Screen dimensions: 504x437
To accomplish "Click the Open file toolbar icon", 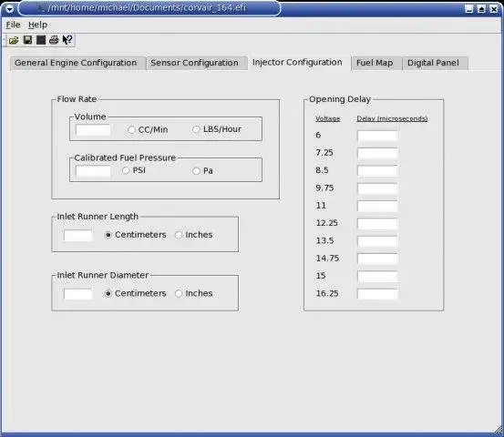I will click(x=14, y=40).
